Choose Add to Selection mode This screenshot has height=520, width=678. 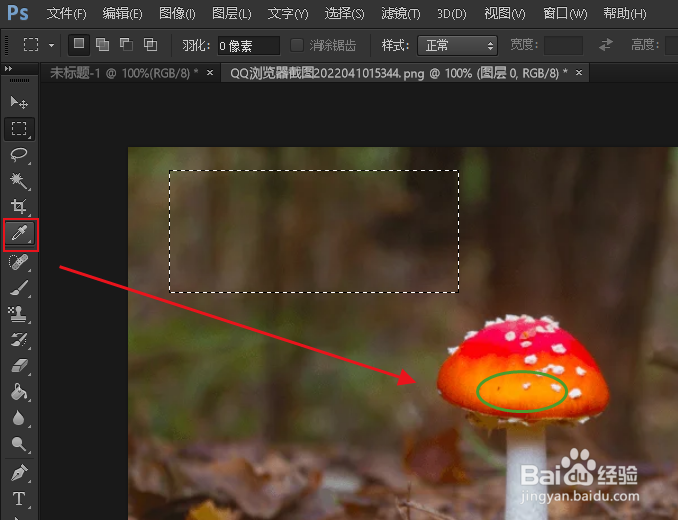point(102,45)
